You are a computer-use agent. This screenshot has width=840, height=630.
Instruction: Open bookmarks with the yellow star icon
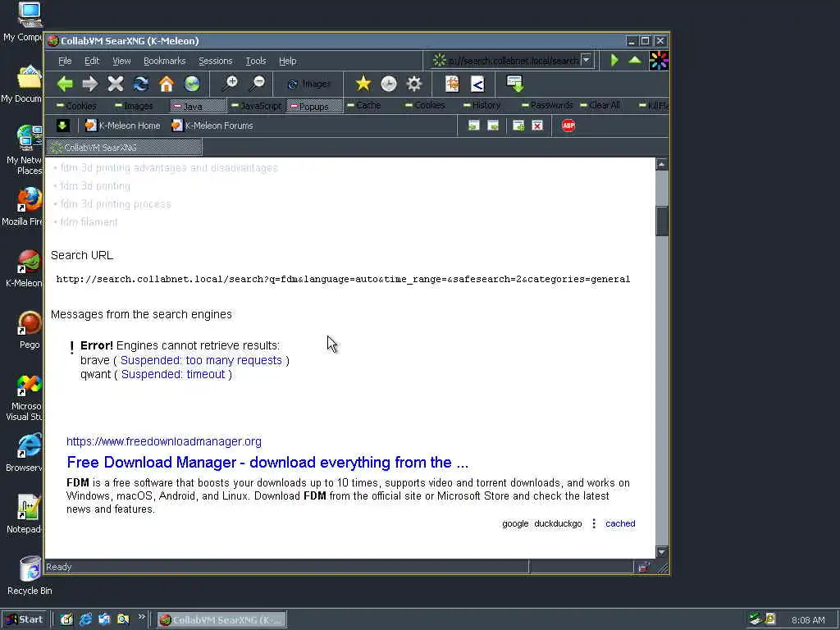(x=363, y=84)
